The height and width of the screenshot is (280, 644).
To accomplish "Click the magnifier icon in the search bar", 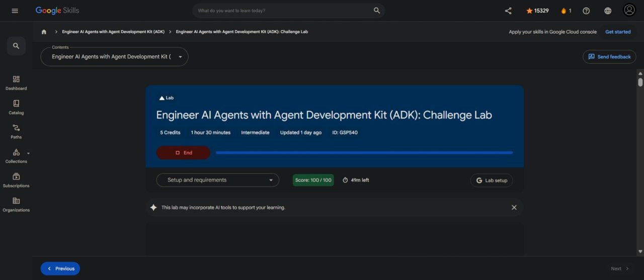I will pos(377,11).
